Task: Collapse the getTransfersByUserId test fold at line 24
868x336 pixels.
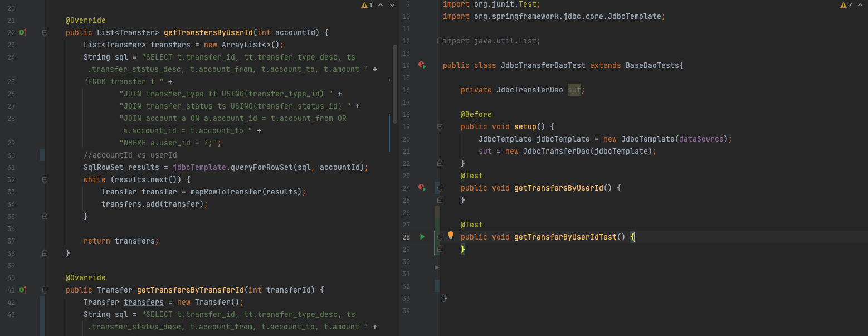Action: [x=440, y=188]
